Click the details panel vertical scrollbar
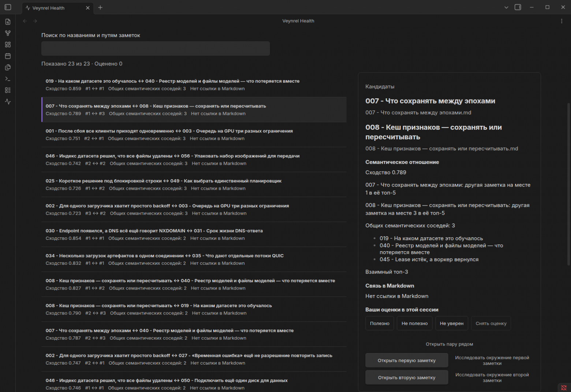 (568, 185)
